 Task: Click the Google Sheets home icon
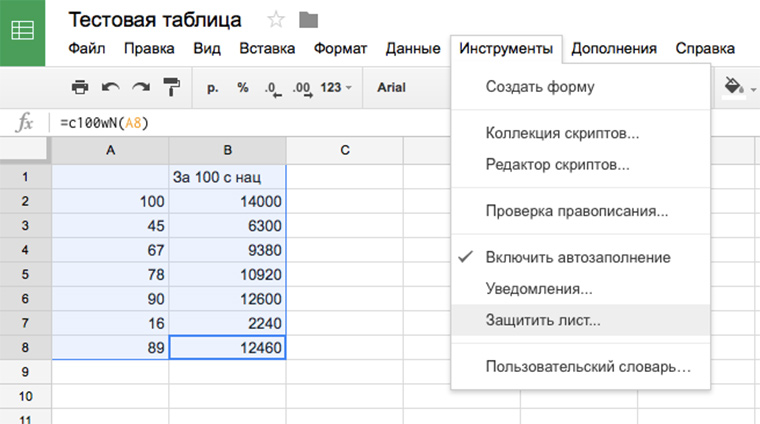[22, 32]
